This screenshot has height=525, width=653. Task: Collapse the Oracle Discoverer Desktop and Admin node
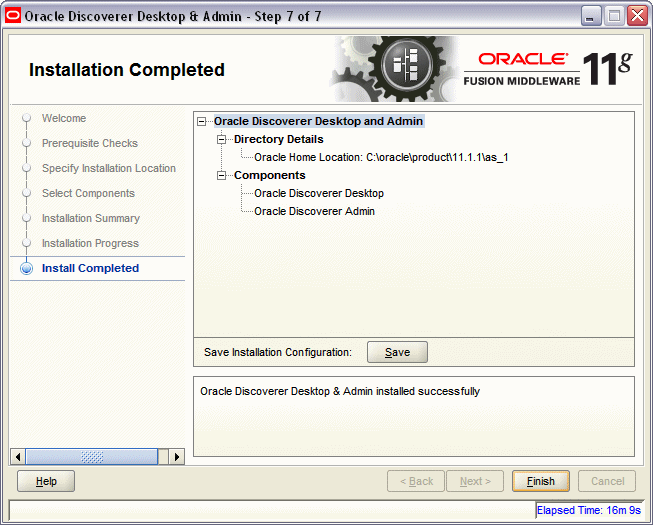point(202,122)
